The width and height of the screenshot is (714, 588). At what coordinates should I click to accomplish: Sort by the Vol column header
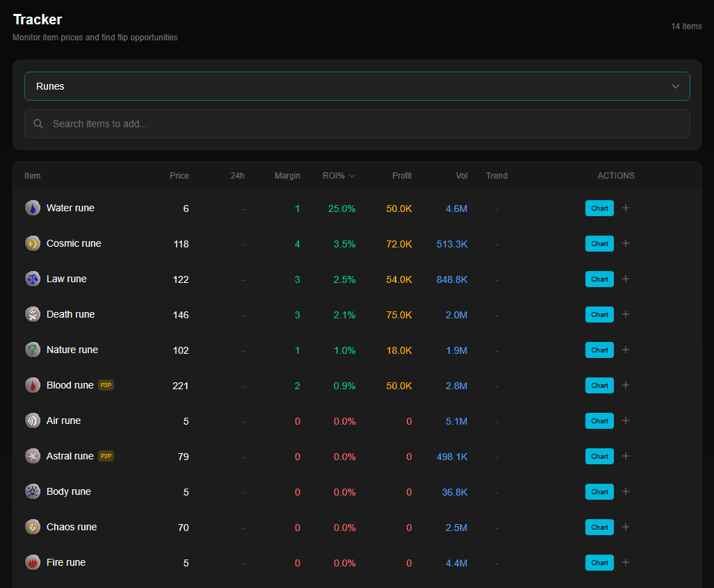tap(462, 176)
